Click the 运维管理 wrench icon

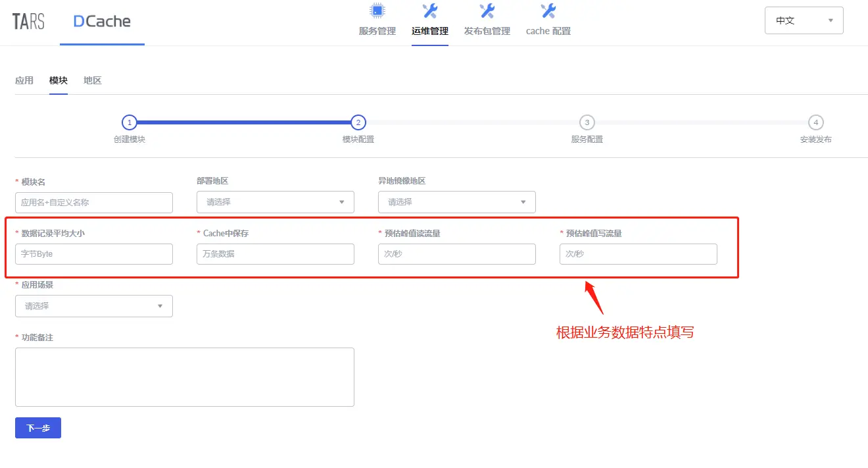(x=430, y=11)
